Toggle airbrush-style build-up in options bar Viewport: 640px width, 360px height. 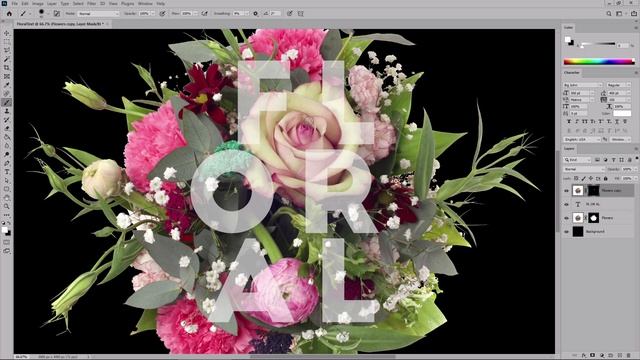[204, 13]
